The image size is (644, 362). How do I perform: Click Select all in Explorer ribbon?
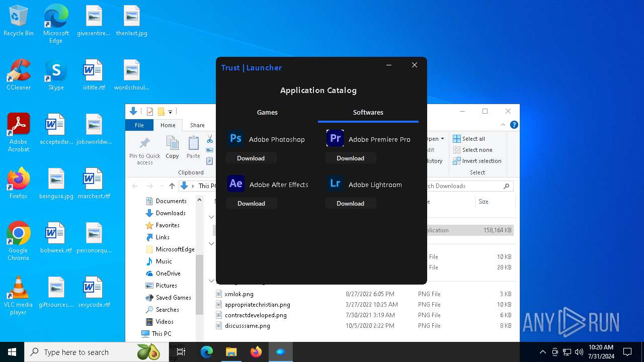469,139
